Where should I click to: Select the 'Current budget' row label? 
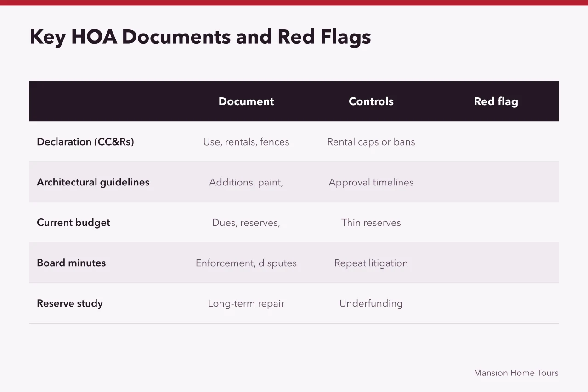pos(73,223)
